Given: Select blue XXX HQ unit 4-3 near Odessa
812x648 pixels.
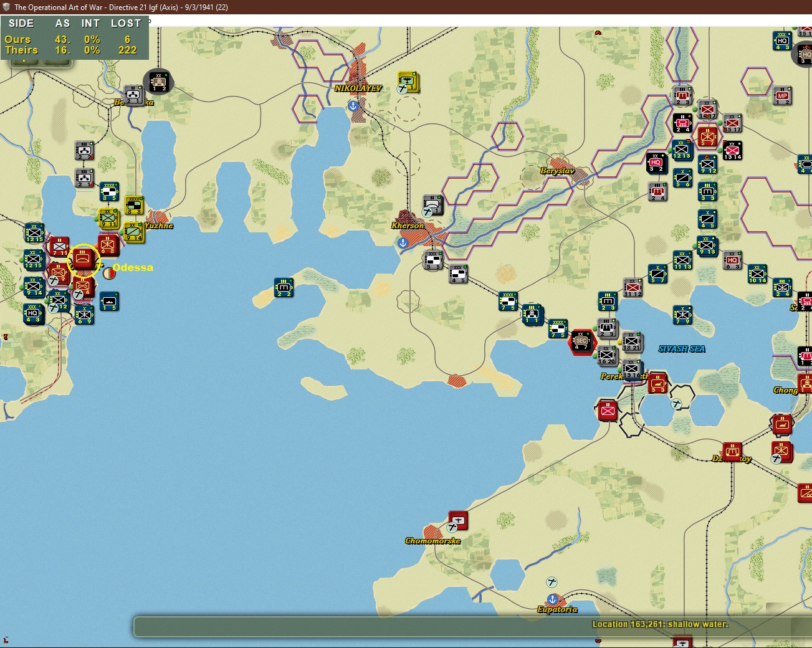Looking at the screenshot, I should tap(33, 313).
